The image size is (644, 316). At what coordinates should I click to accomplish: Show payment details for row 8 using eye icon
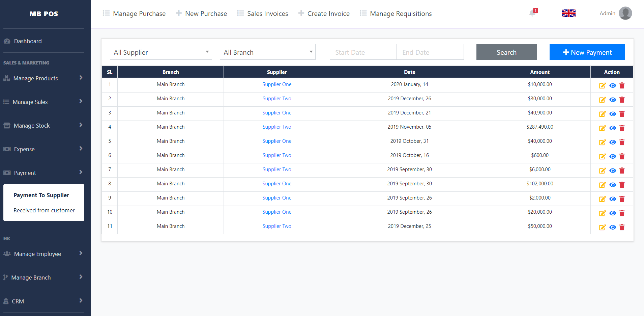(613, 185)
